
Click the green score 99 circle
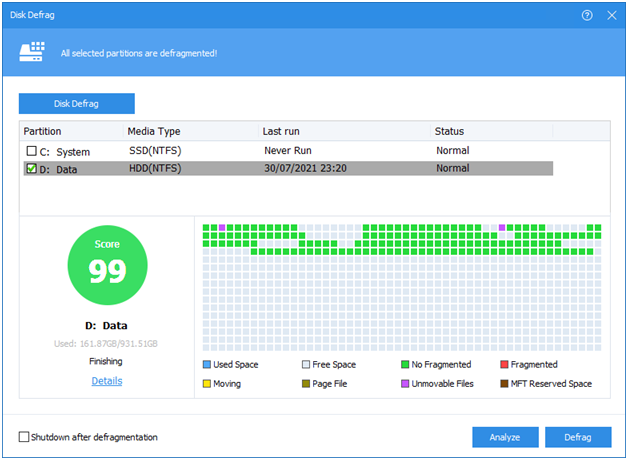[107, 264]
